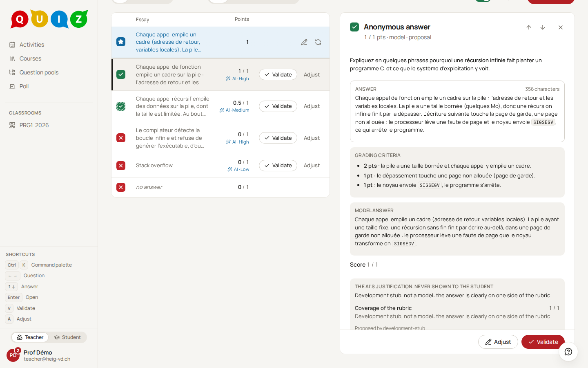Validate the 0.5 point AI-Medium answer
Image resolution: width=588 pixels, height=368 pixels.
pyautogui.click(x=278, y=106)
